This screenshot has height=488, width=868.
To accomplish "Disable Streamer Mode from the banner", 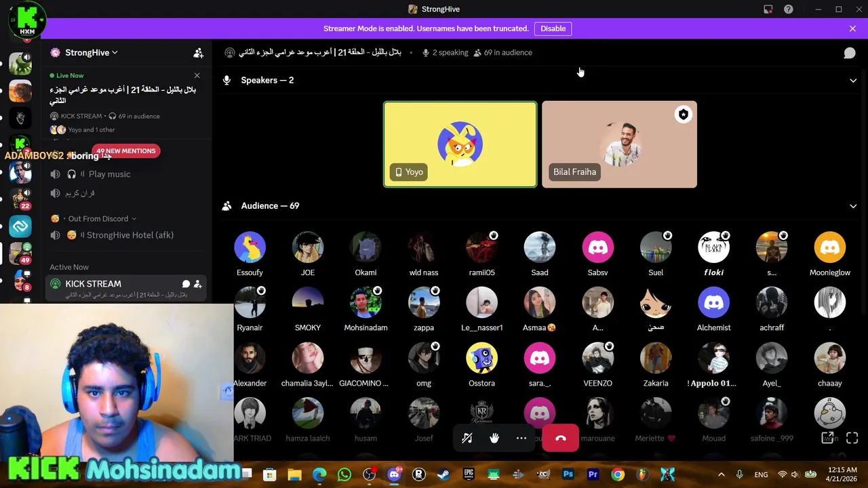I will (x=553, y=28).
